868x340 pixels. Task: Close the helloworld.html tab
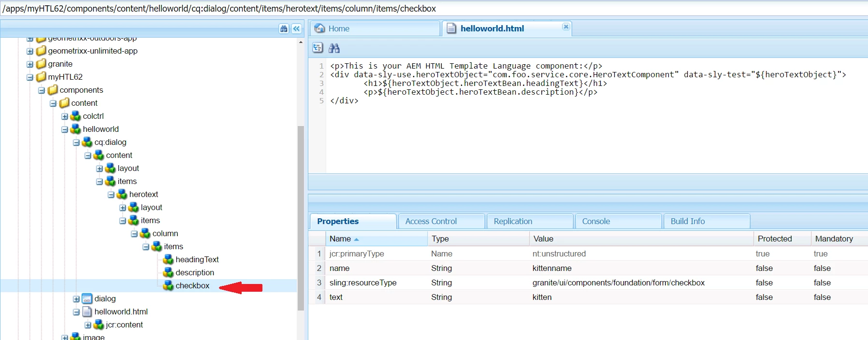(566, 27)
